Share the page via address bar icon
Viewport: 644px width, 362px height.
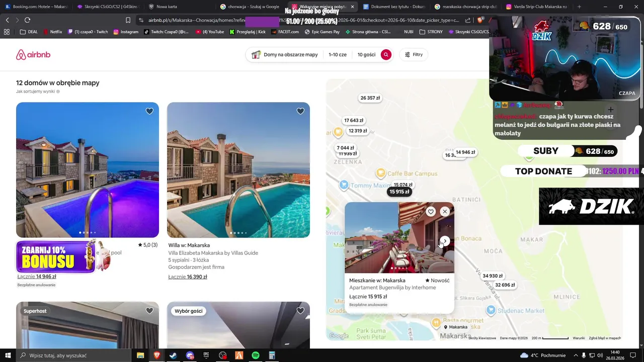[468, 20]
